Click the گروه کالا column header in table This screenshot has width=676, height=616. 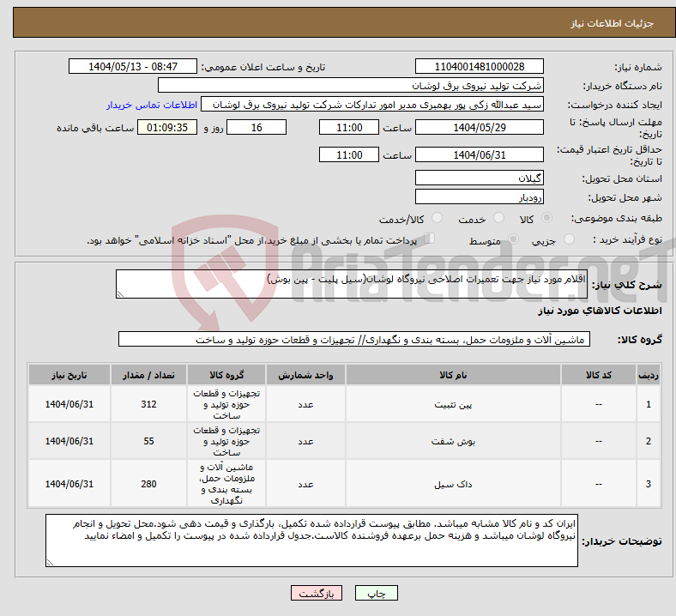pos(226,375)
